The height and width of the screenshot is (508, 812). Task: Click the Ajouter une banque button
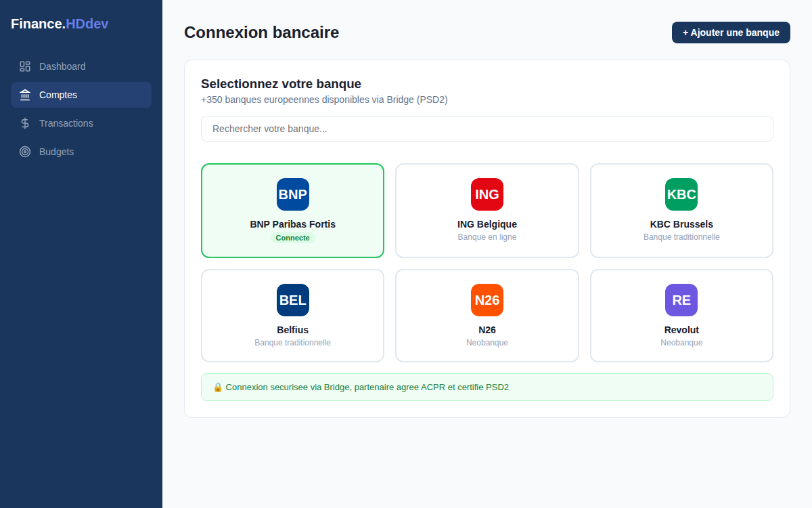point(731,32)
